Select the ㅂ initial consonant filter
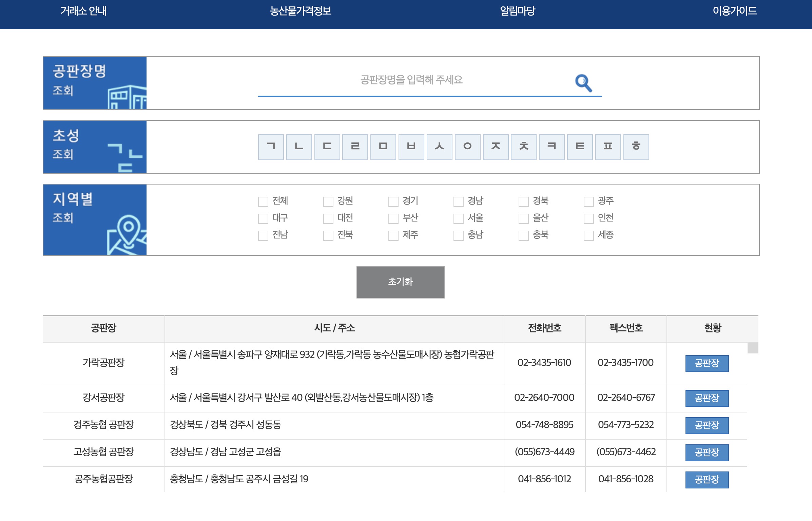Viewport: 812px width, 521px height. 411,147
